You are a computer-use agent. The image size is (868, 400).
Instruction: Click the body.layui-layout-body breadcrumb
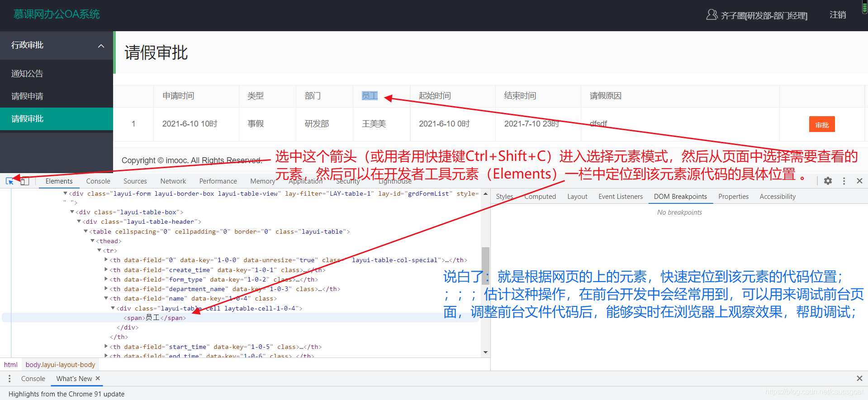[60, 365]
